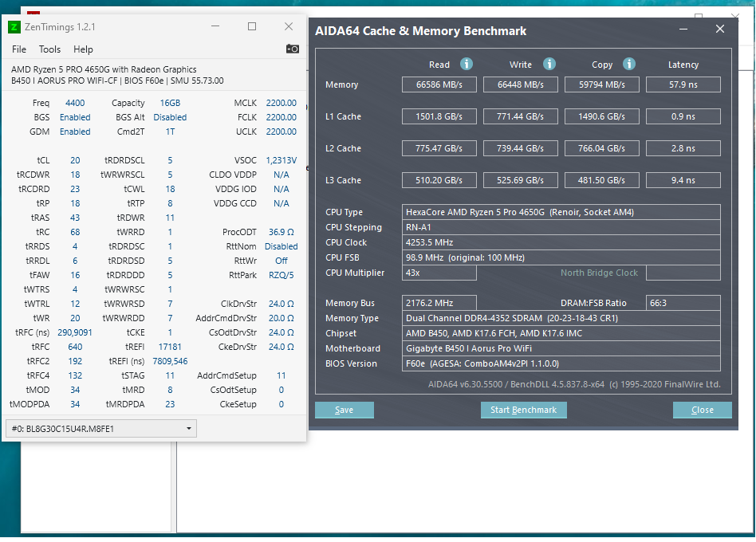Open the Tools menu in ZenTimings

(49, 49)
